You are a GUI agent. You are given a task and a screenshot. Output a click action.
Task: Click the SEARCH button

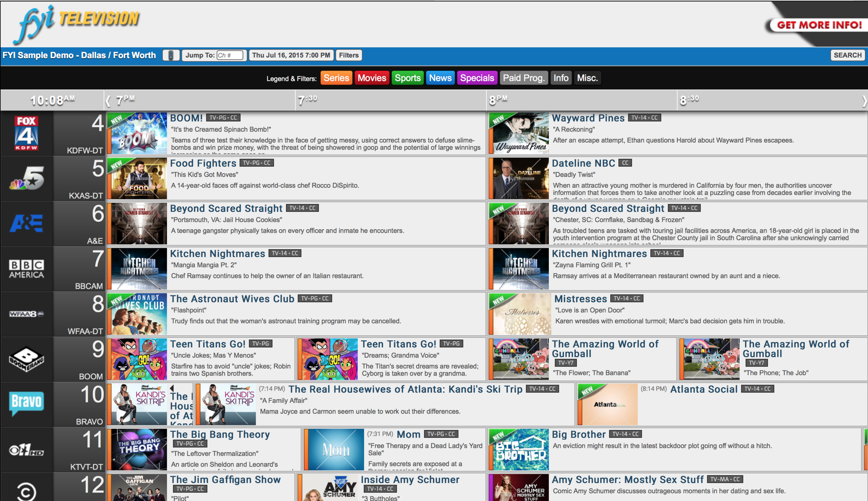tap(848, 55)
